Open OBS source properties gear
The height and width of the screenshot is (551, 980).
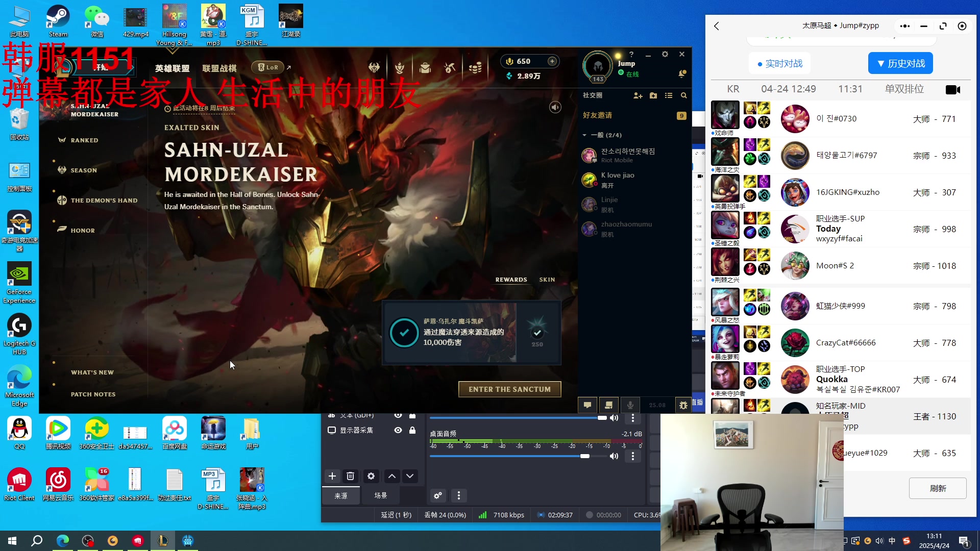(371, 476)
